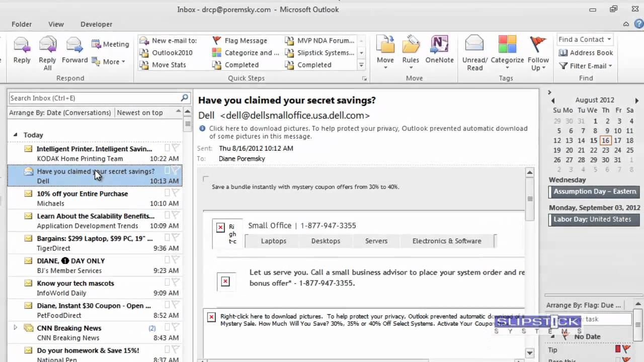This screenshot has height=362, width=644.
Task: Expand the Quick Steps gallery
Action: (x=361, y=65)
